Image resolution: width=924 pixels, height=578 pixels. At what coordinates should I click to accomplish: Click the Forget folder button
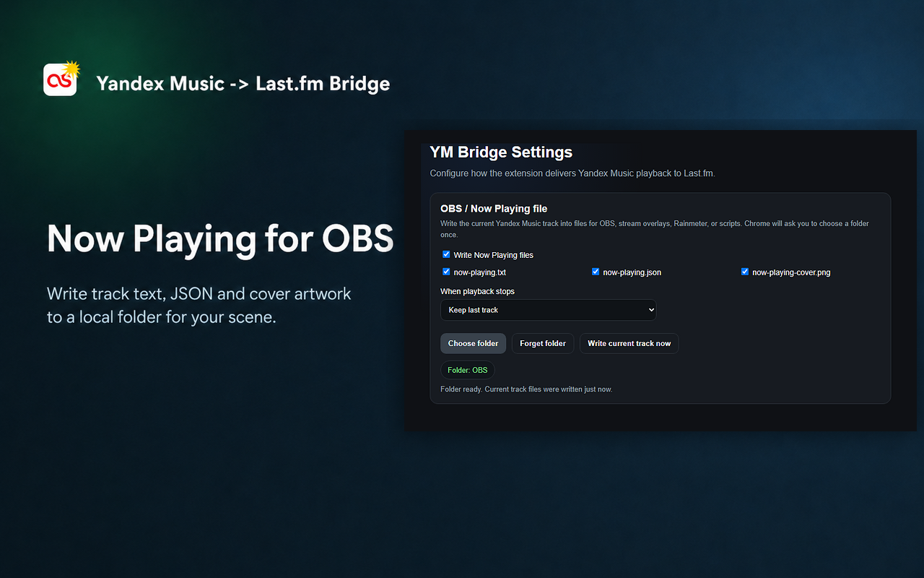click(543, 343)
